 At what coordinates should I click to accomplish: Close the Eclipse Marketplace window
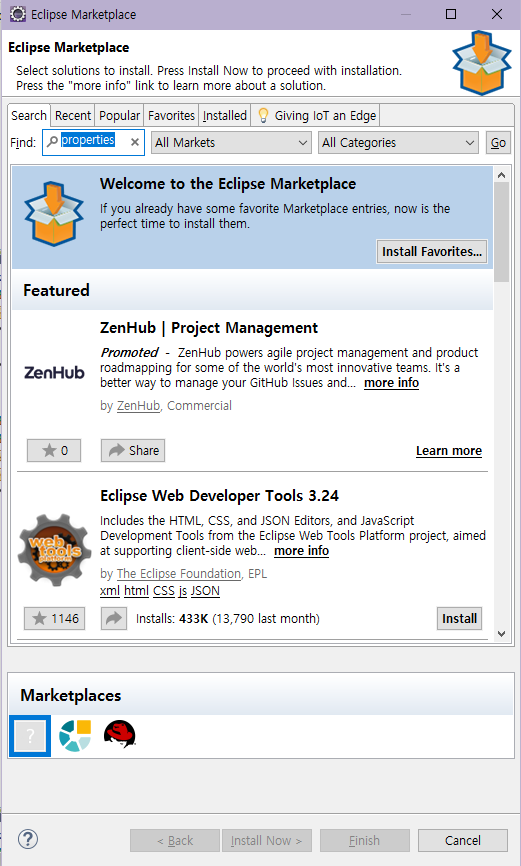click(497, 14)
